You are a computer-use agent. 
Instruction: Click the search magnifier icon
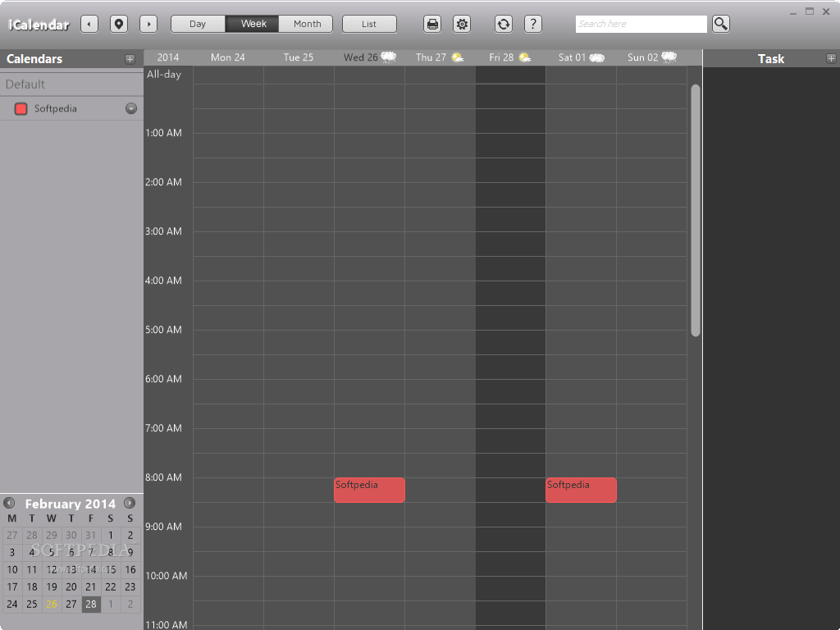pyautogui.click(x=720, y=24)
